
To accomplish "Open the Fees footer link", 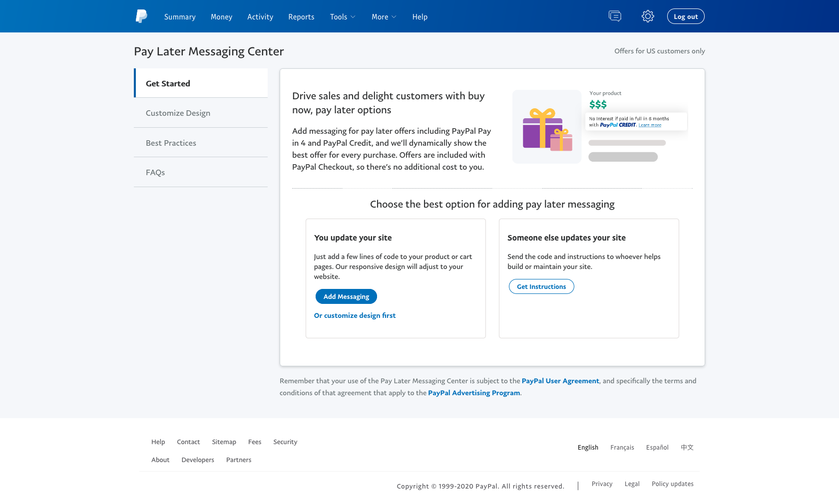I will coord(255,442).
